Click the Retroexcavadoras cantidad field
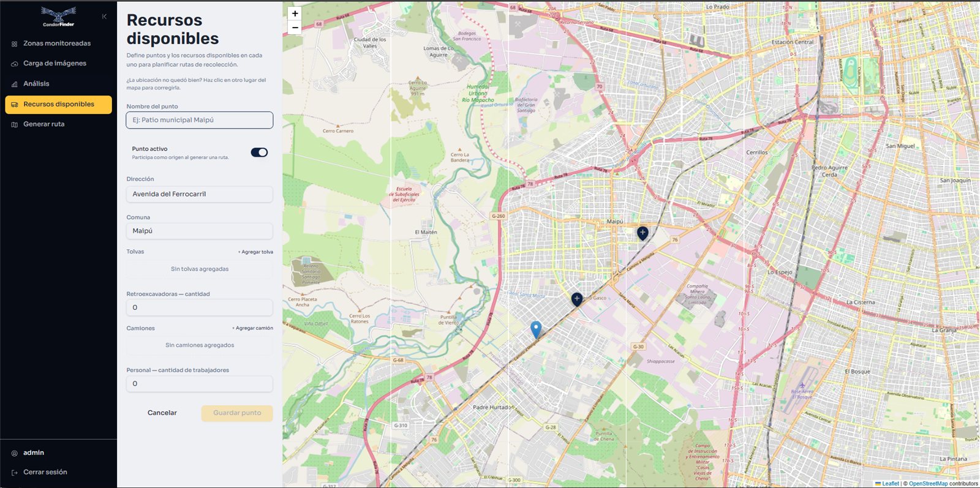 coord(200,307)
